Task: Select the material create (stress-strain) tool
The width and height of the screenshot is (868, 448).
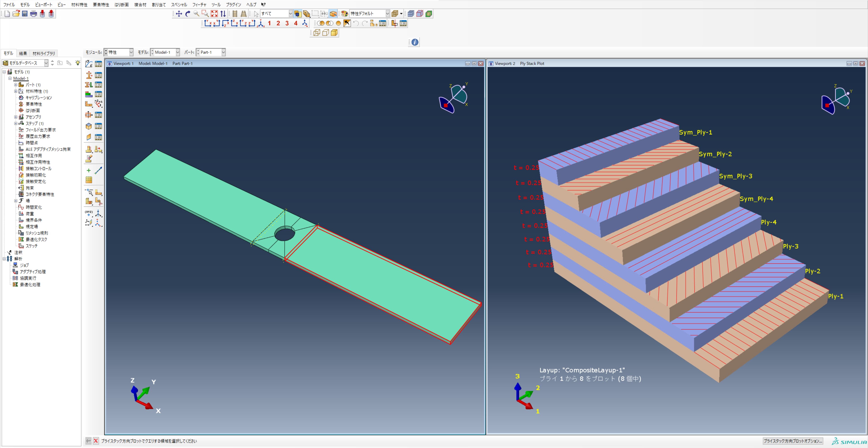Action: (x=89, y=64)
